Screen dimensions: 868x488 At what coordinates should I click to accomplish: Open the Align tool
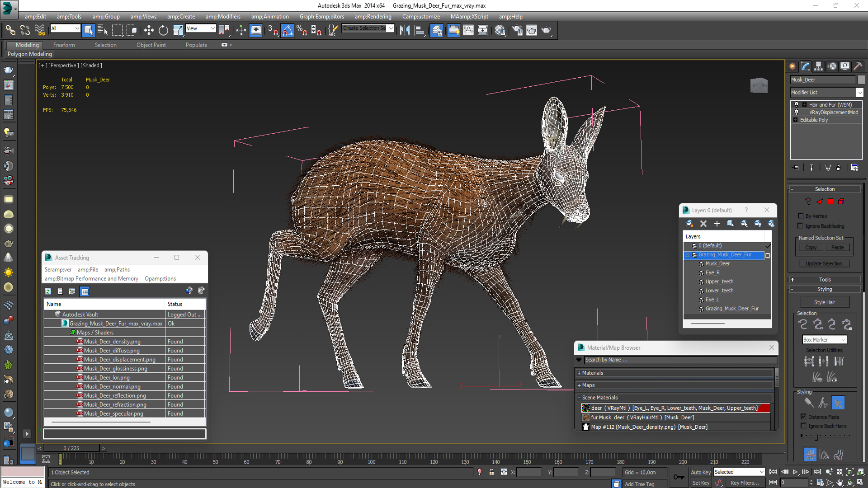(420, 30)
